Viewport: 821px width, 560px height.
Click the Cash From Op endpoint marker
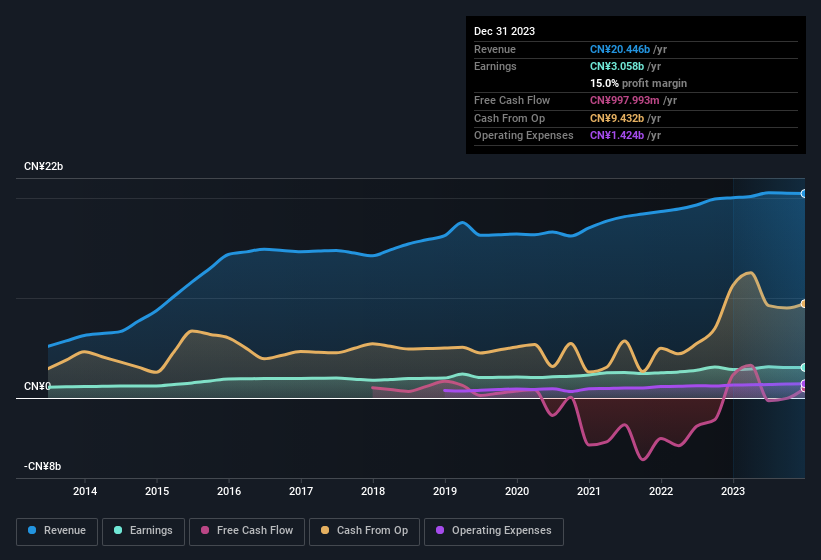804,304
